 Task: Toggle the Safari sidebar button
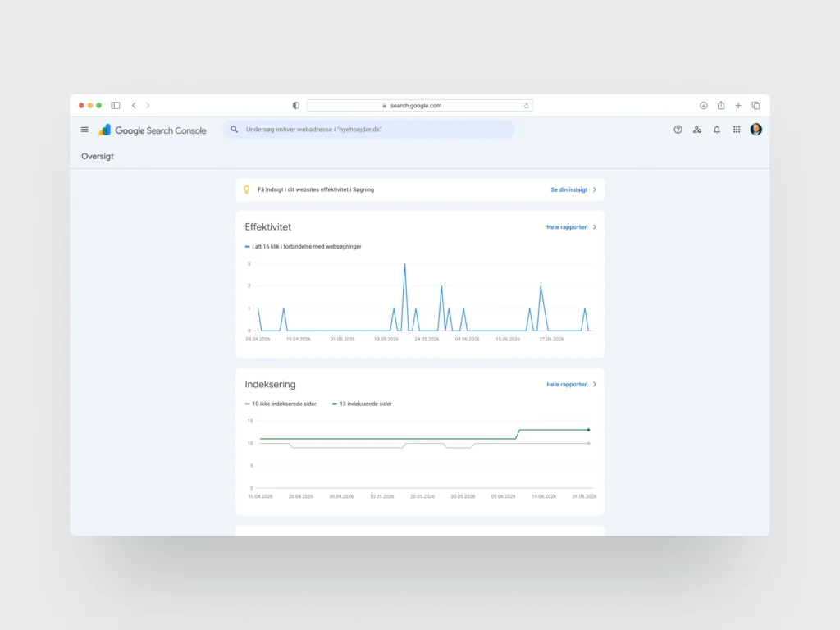pos(115,106)
